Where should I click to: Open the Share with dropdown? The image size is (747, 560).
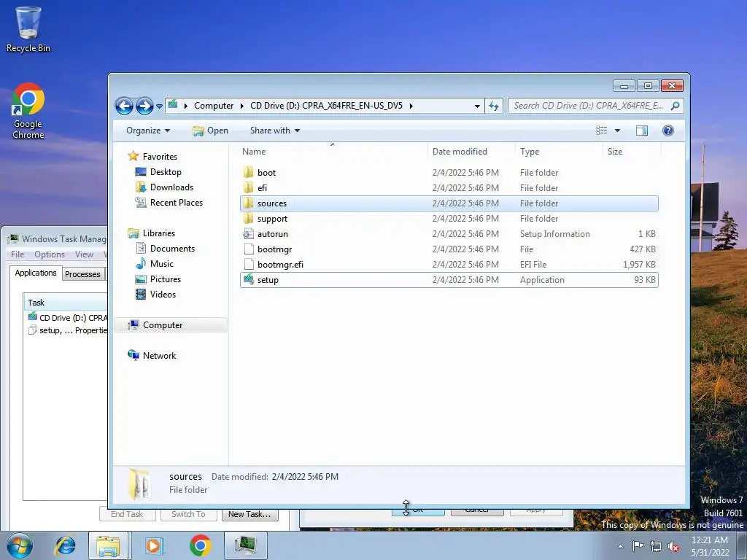(x=275, y=131)
